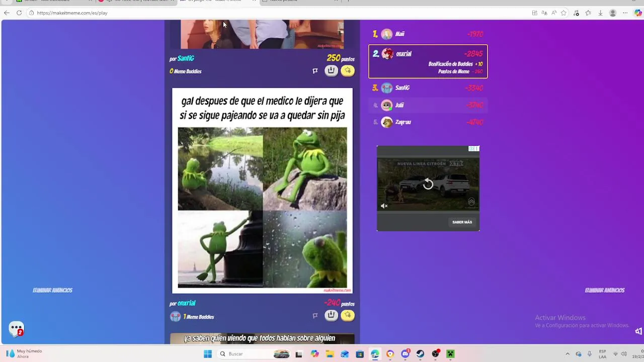Select Julii in the leaderboard
644x362 pixels.
tap(428, 105)
